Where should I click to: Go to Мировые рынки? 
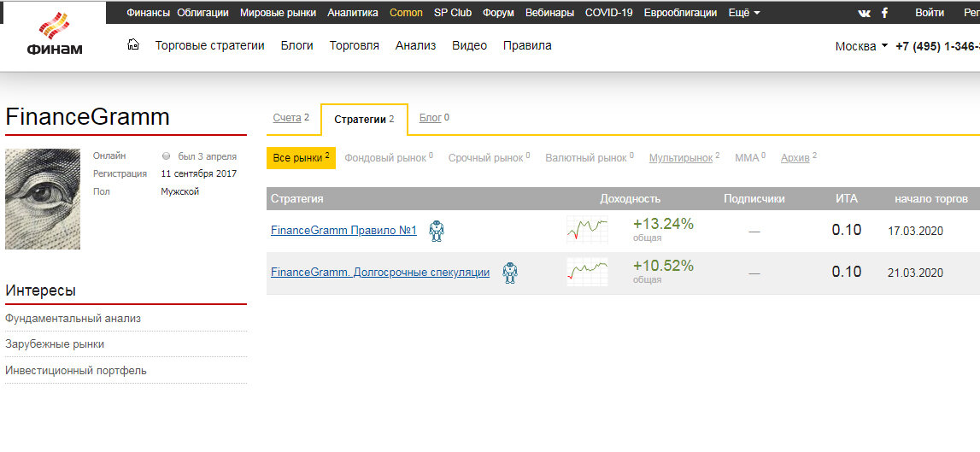(279, 13)
